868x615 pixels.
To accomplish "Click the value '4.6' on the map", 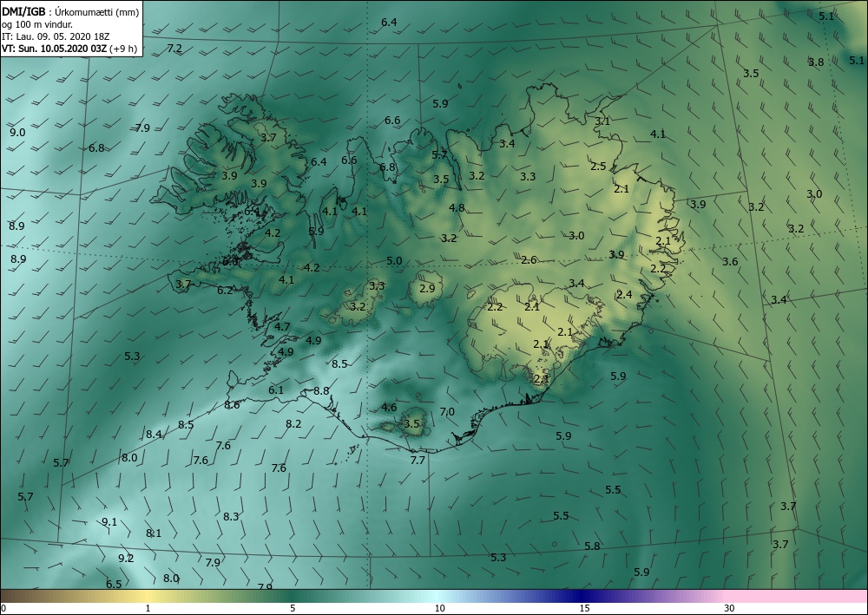I will 389,408.
